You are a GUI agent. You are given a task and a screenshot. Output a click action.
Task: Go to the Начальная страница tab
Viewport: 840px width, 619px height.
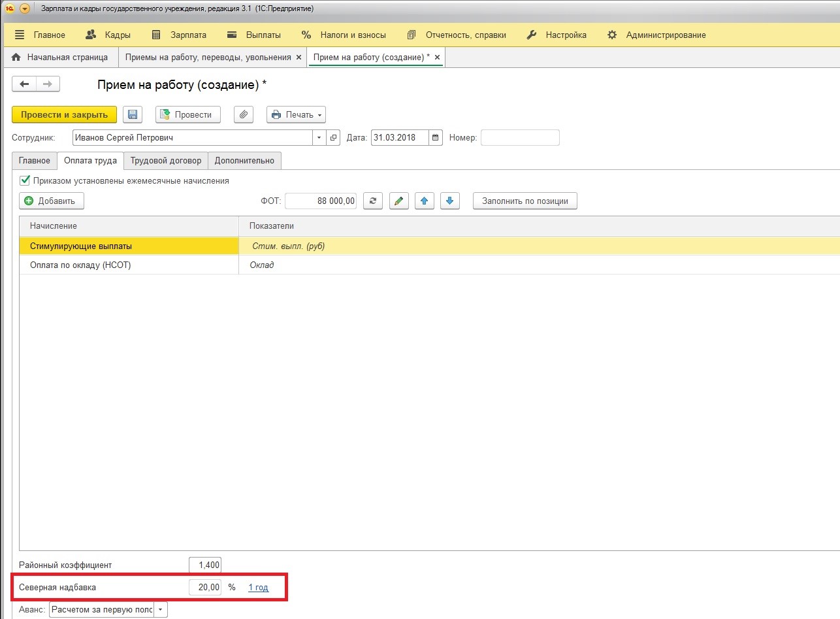coord(60,58)
